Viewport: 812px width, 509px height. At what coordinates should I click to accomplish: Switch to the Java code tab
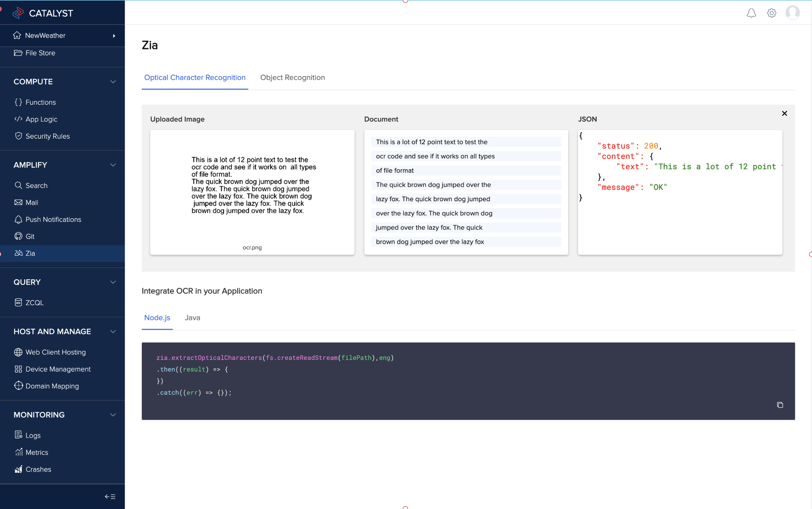click(x=192, y=317)
